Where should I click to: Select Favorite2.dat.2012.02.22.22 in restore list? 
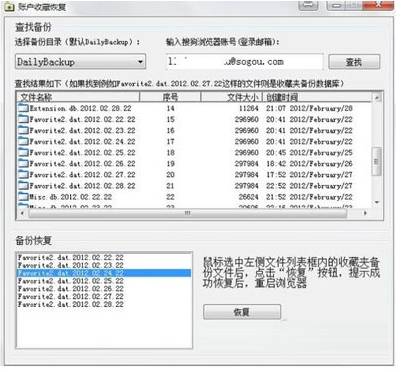(x=71, y=257)
